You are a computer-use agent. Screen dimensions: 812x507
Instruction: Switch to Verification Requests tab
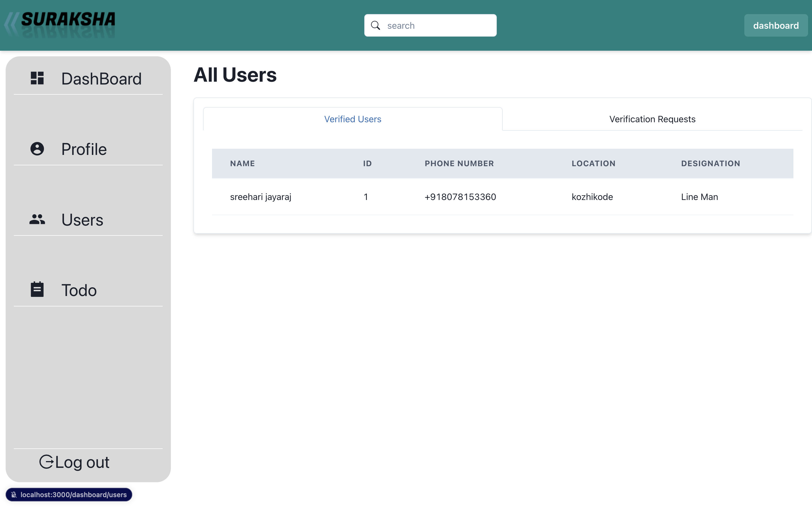pos(652,119)
